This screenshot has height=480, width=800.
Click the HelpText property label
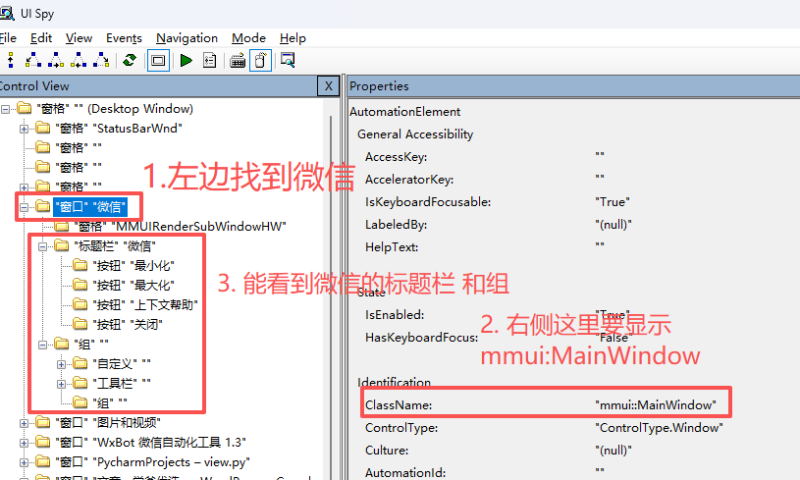(391, 247)
